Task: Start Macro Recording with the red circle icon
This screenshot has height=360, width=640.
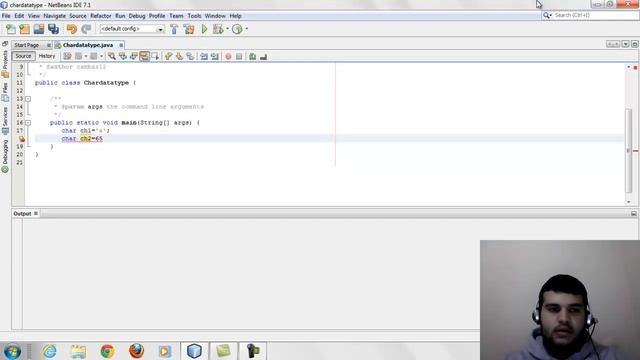Action: click(x=228, y=56)
